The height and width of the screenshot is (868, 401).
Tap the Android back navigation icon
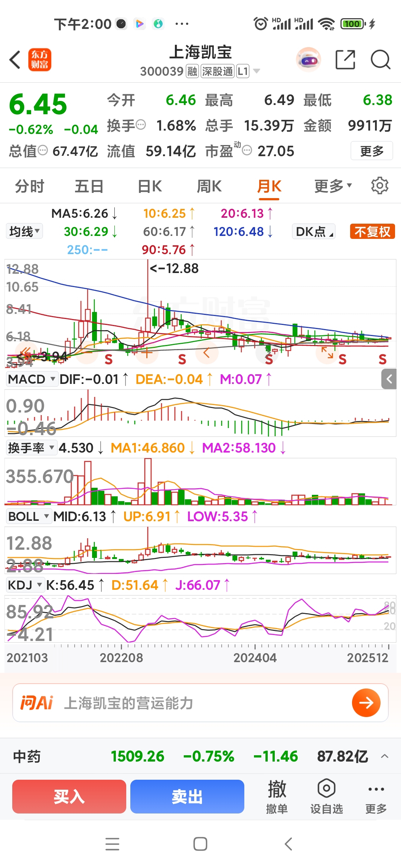[288, 844]
